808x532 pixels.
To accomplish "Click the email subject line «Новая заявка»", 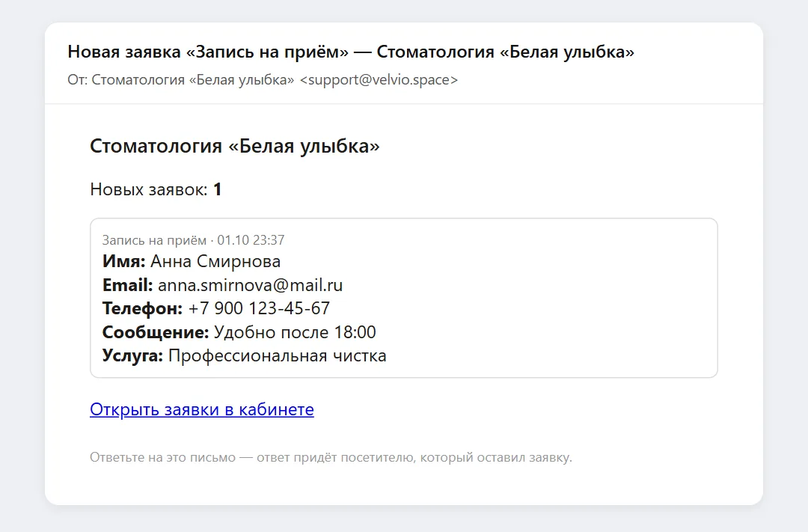I will (350, 52).
